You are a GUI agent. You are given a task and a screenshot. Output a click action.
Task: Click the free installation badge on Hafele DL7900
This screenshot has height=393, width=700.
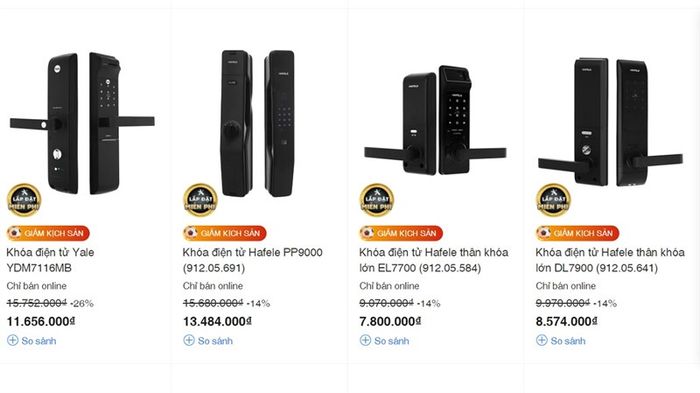click(x=553, y=201)
